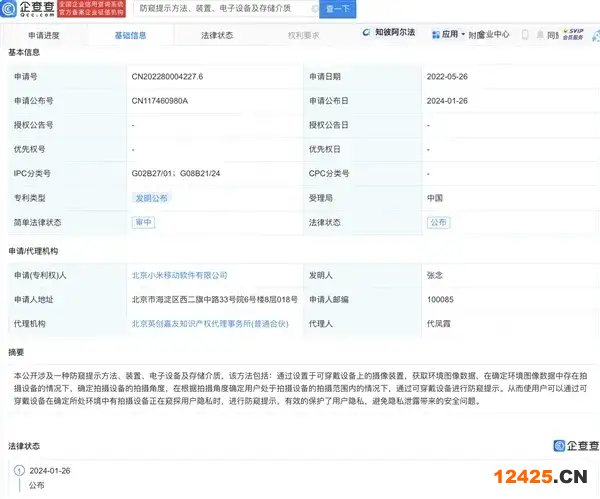Open SVIP 会员服务 badge
600x499 pixels.
[x=573, y=34]
